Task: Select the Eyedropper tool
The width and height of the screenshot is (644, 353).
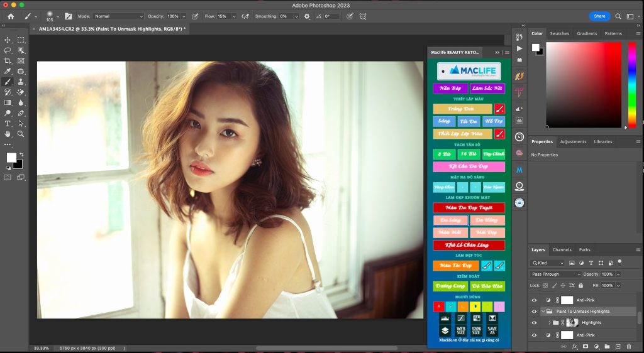Action: [x=8, y=72]
